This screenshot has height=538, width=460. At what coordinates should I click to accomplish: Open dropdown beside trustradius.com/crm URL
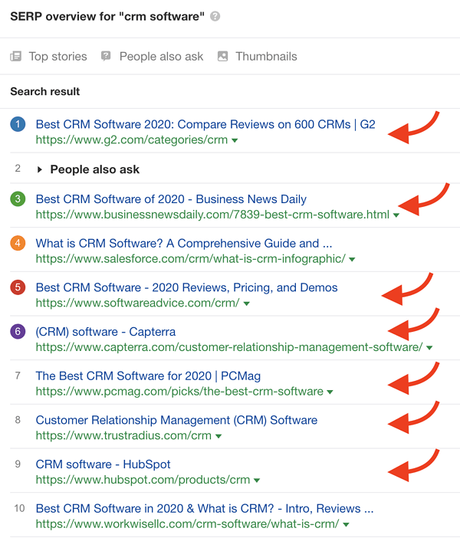219,436
